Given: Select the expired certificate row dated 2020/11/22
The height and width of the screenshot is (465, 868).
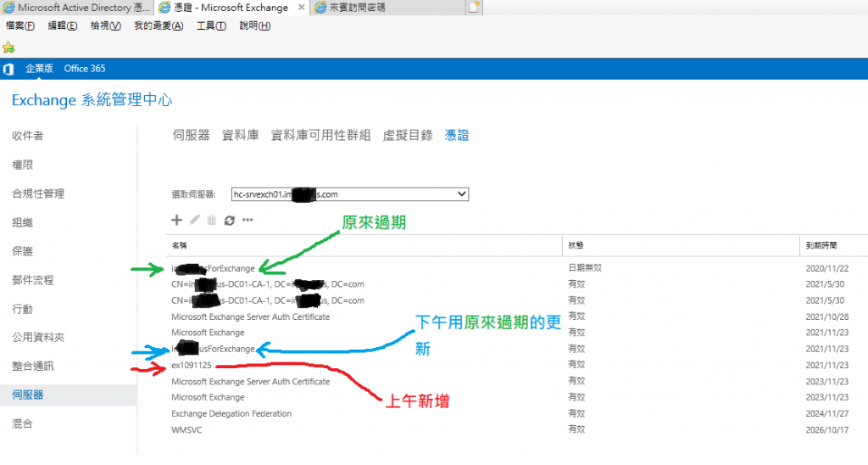Looking at the screenshot, I should coord(517,268).
